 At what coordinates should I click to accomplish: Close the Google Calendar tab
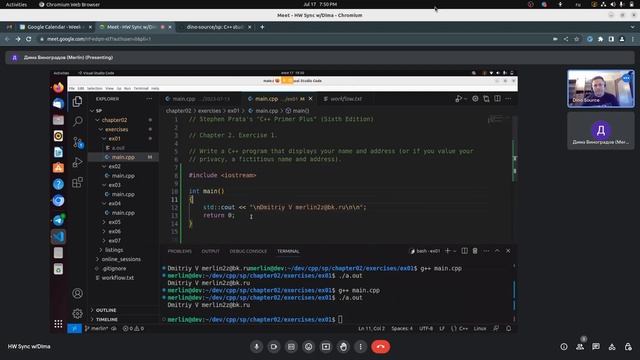click(x=90, y=27)
